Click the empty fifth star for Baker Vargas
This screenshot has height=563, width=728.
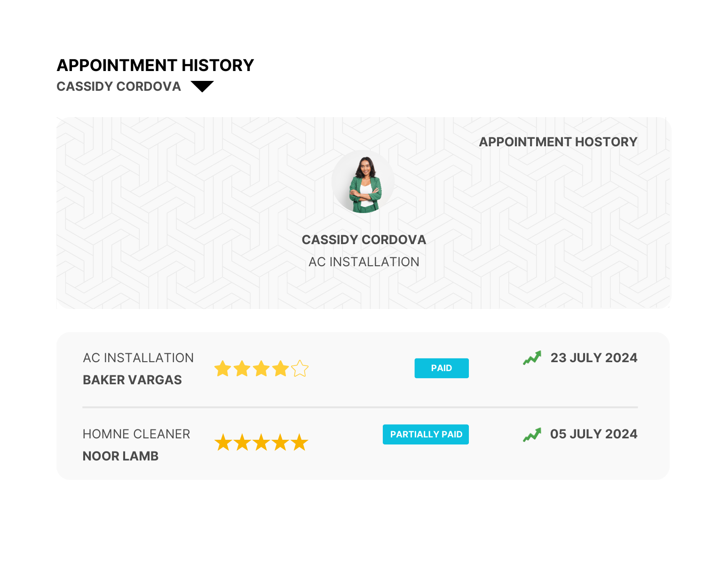point(300,369)
